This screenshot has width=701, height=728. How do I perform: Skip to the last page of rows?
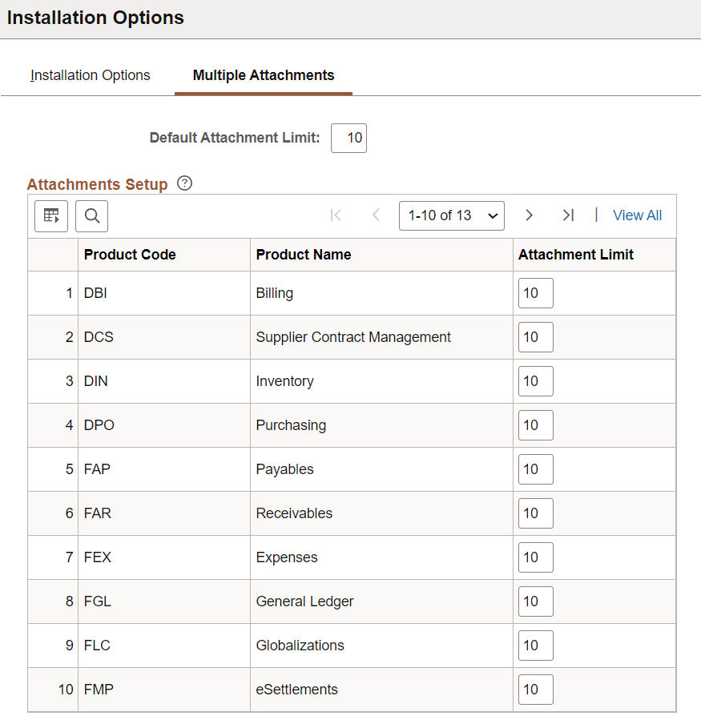(x=568, y=215)
